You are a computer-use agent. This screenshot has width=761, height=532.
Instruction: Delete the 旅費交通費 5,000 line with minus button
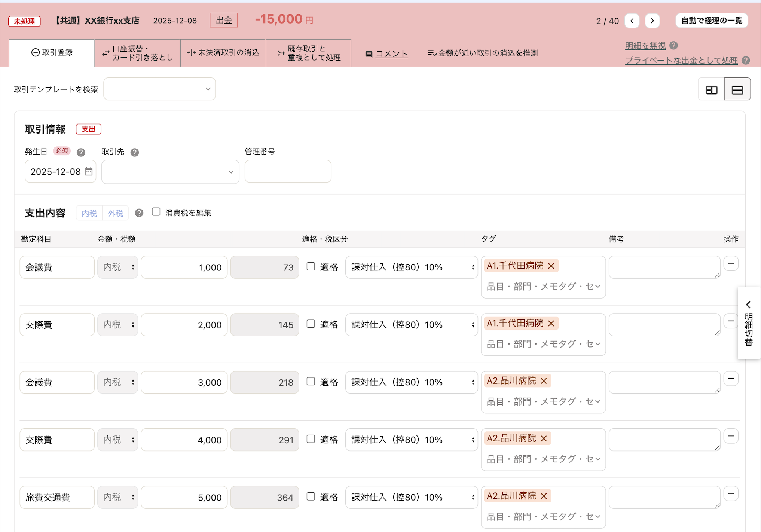pyautogui.click(x=731, y=494)
